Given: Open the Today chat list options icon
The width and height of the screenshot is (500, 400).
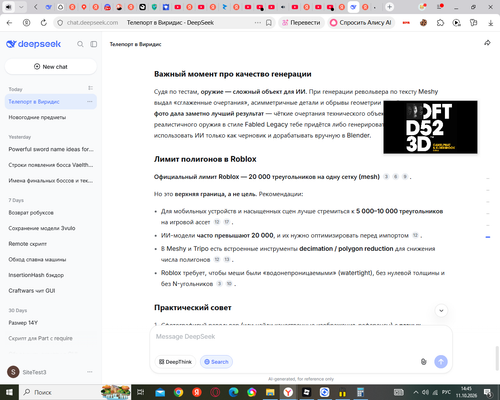Looking at the screenshot, I should [90, 88].
